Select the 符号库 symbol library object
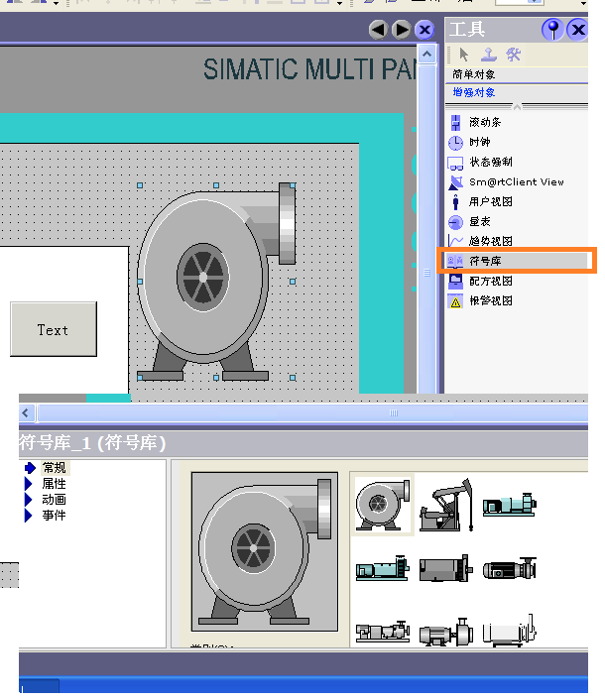605x700 pixels. pos(517,261)
